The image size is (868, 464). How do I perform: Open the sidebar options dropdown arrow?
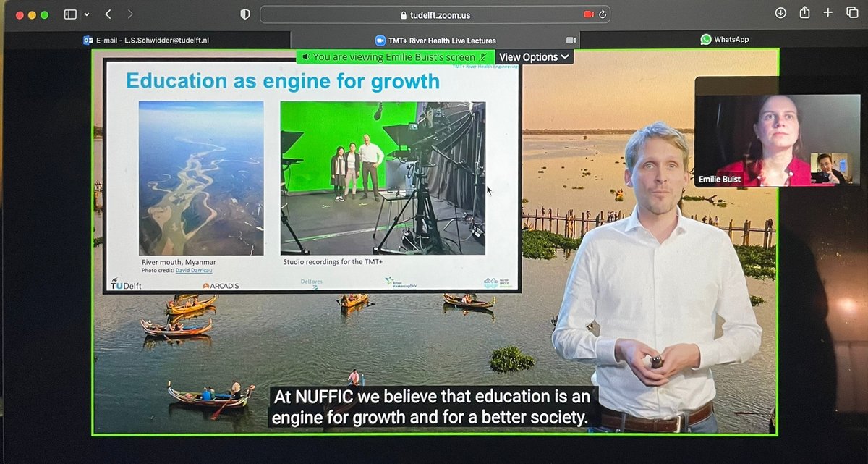click(x=87, y=14)
